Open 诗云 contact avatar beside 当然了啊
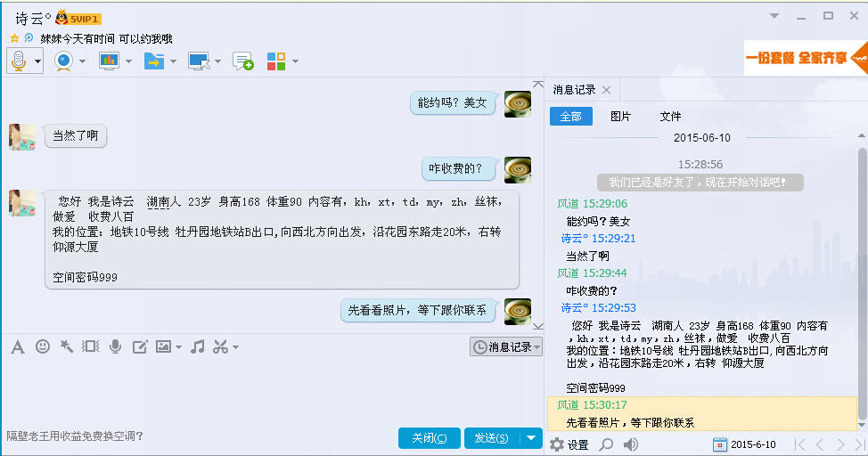868x456 pixels. 22,136
